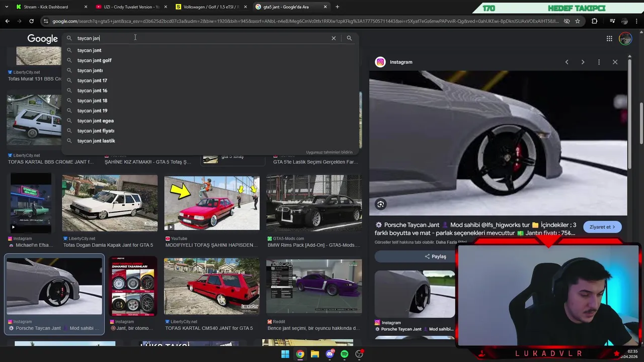Image resolution: width=644 pixels, height=362 pixels.
Task: Open the Michael'ın Efsa... Instagram thumbnail
Action: pos(31,203)
